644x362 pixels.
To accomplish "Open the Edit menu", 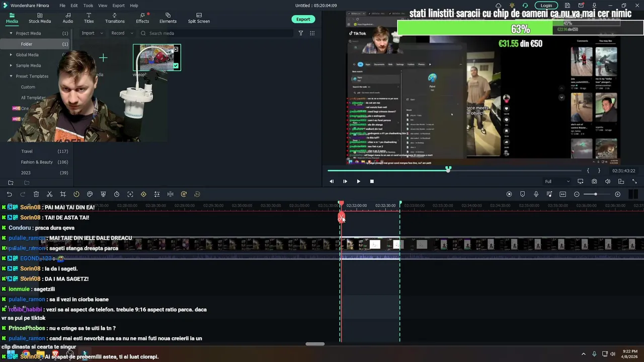I will (74, 6).
